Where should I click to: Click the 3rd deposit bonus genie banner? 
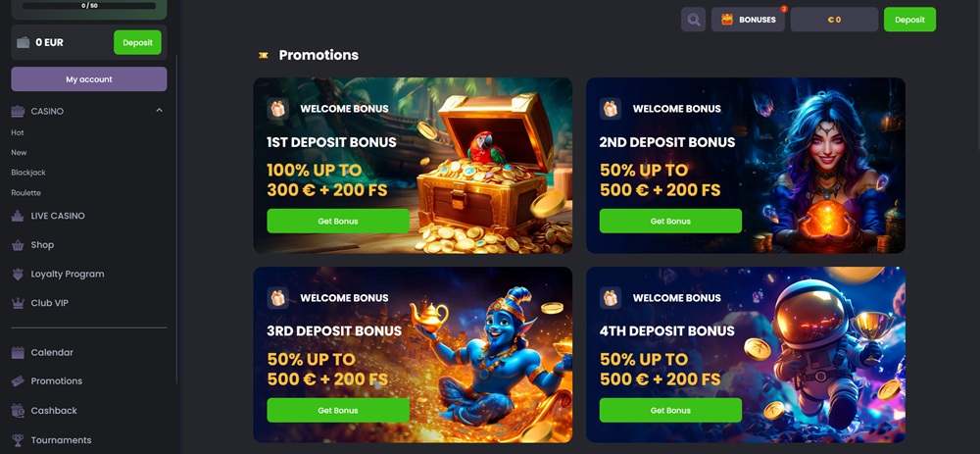413,355
